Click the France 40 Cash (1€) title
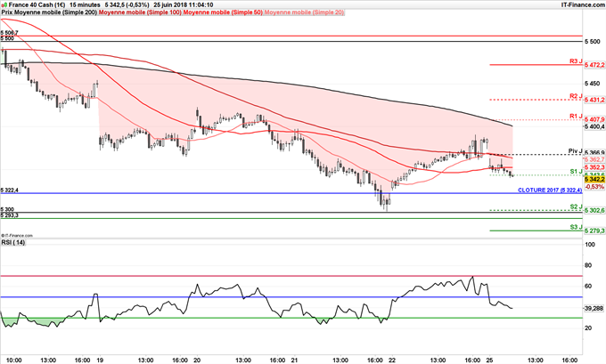606x364 pixels. click(37, 5)
